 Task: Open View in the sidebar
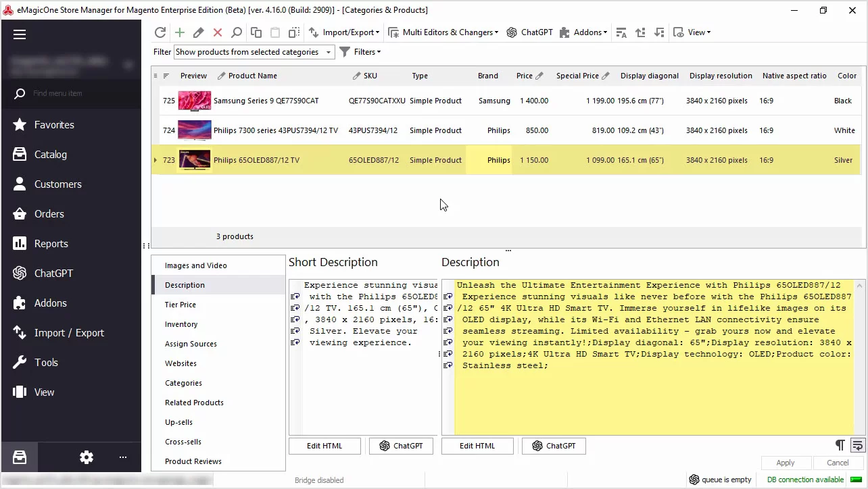point(71,392)
